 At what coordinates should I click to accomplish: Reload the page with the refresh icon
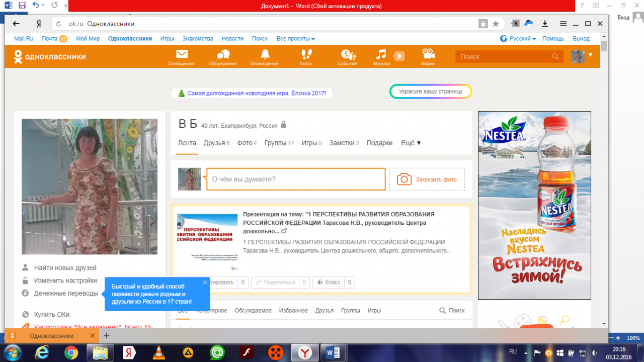point(59,24)
